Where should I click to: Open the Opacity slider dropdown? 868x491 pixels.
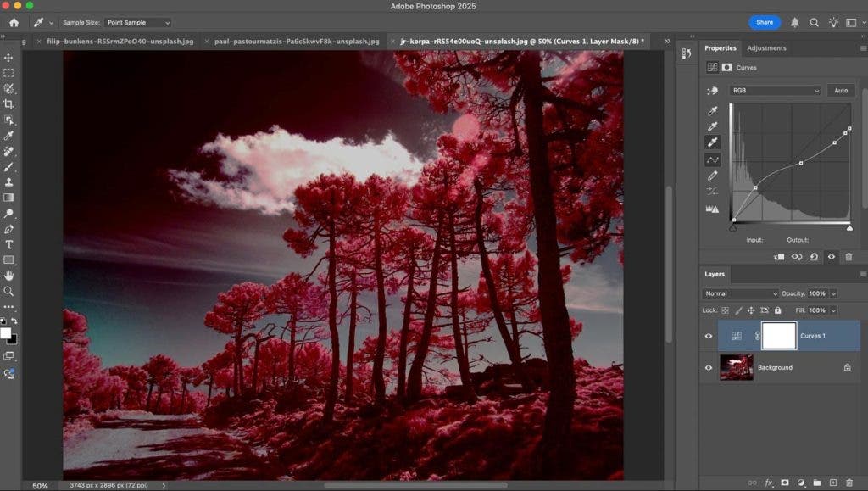pyautogui.click(x=834, y=294)
